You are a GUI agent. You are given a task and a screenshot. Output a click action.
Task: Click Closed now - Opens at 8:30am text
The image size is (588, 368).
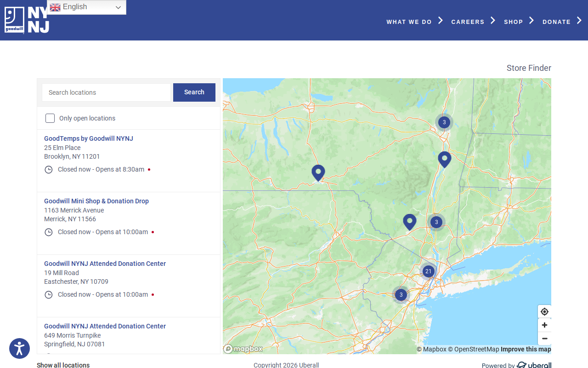point(101,169)
